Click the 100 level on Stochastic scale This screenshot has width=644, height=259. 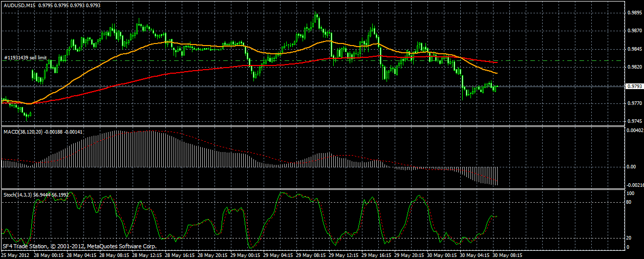(x=631, y=193)
